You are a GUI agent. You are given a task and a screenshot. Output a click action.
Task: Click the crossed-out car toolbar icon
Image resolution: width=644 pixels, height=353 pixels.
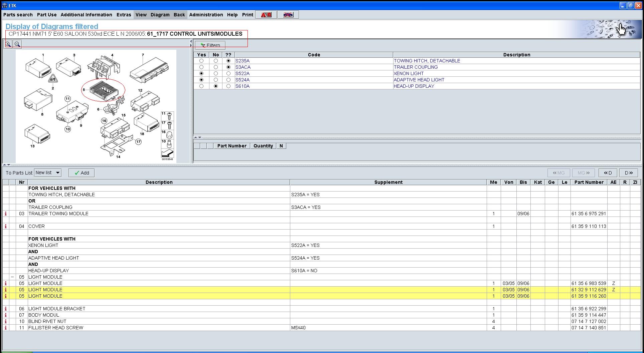coord(288,15)
